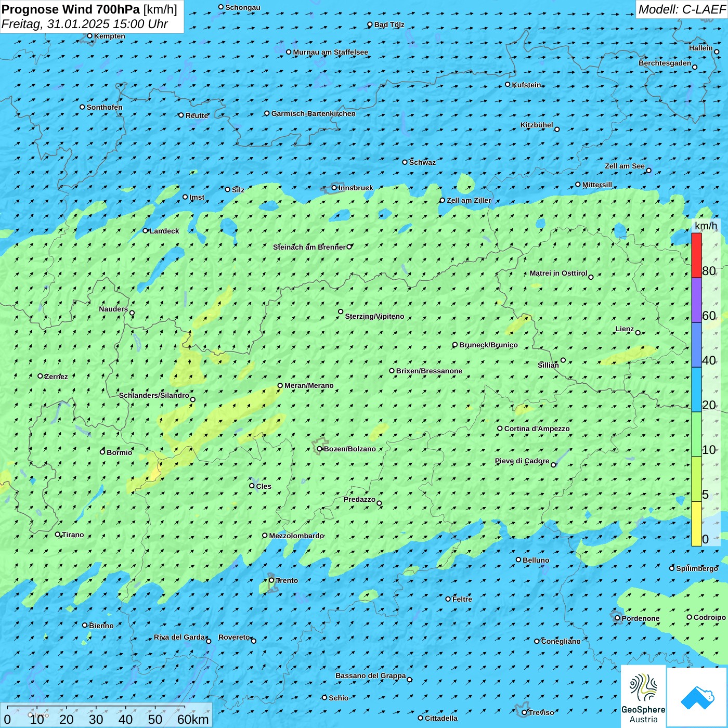Click the Bozen/Bolzano city marker
The height and width of the screenshot is (728, 728).
[x=320, y=449]
